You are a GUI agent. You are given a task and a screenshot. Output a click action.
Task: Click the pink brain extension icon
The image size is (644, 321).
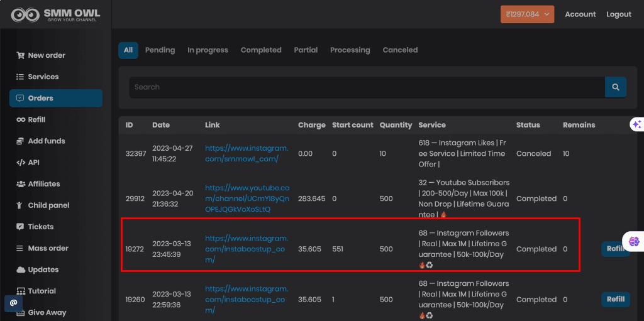(x=634, y=241)
